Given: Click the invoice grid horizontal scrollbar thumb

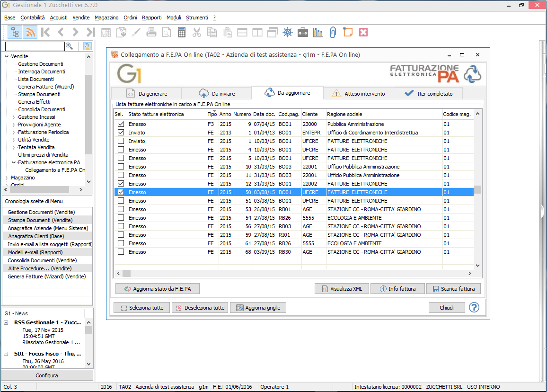Looking at the screenshot, I should [127, 273].
